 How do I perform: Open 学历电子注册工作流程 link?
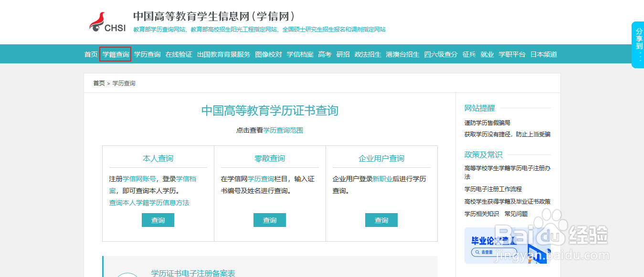coord(493,189)
